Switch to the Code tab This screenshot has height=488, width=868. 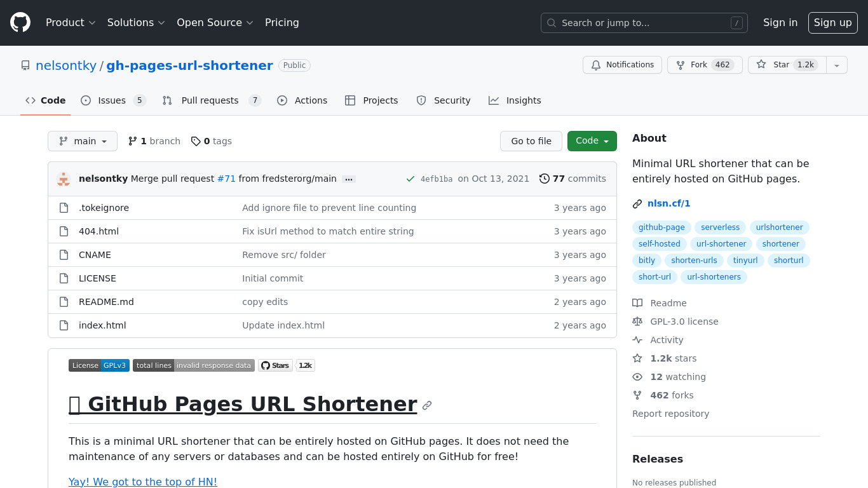[46, 100]
